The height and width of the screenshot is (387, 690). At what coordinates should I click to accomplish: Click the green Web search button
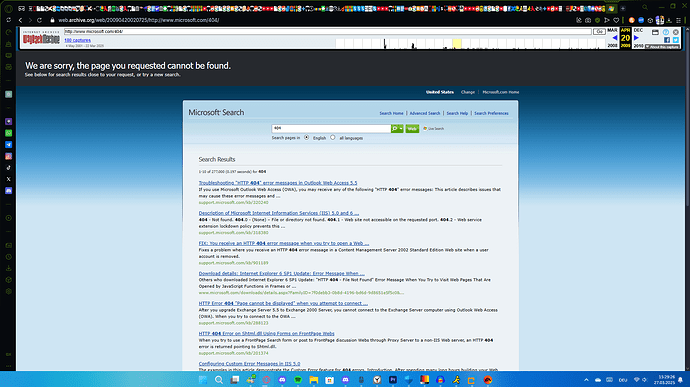click(x=412, y=129)
